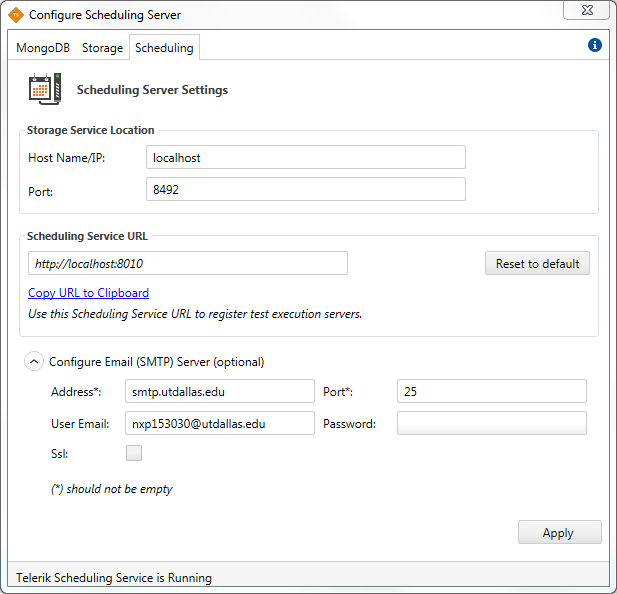Screen dimensions: 617x594
Task: Focus the User Email field
Action: 220,424
